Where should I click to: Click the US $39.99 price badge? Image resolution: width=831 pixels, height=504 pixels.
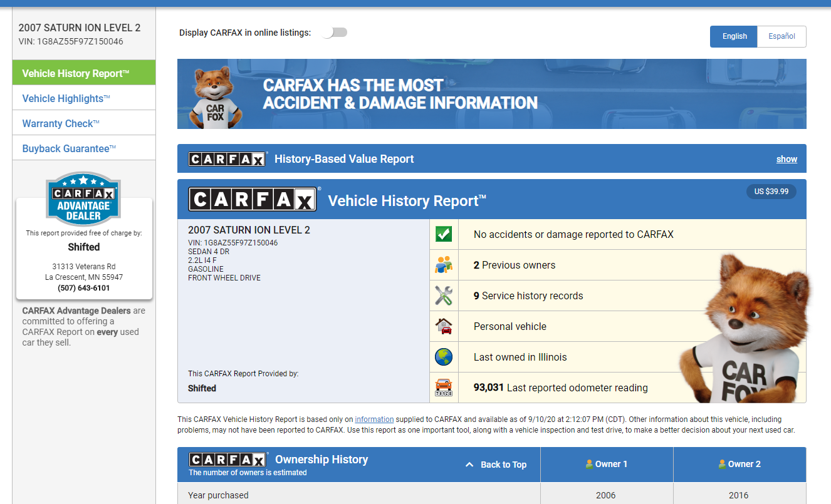[x=771, y=192]
